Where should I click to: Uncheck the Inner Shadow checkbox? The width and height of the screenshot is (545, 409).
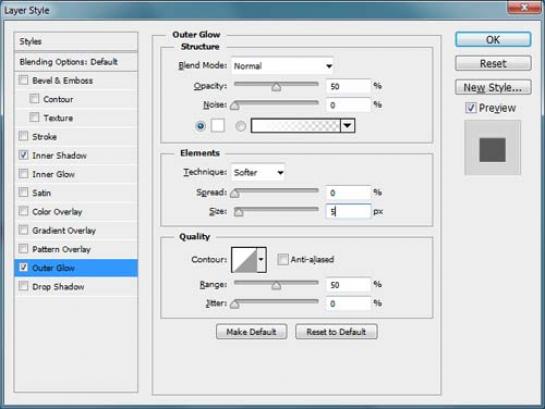click(x=23, y=155)
